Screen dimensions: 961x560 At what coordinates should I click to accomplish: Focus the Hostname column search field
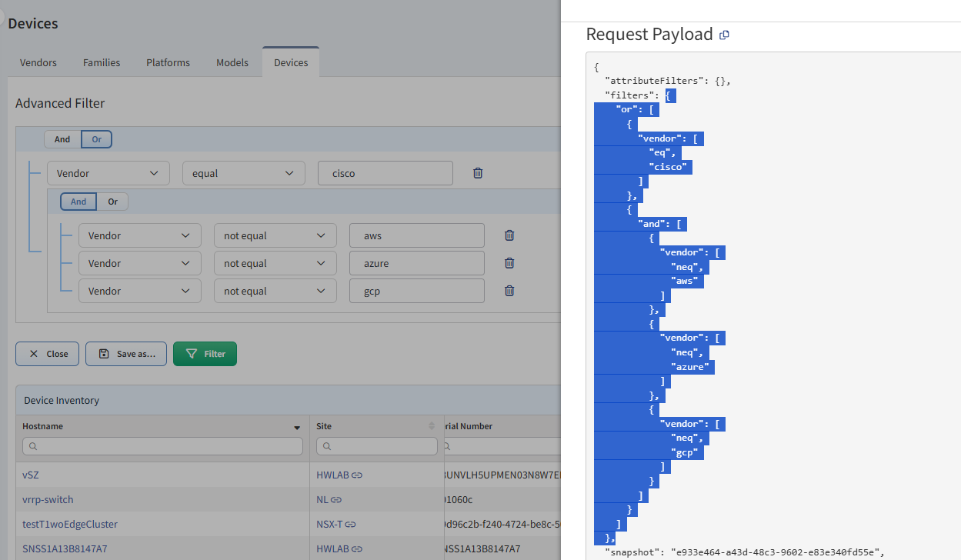tap(162, 446)
